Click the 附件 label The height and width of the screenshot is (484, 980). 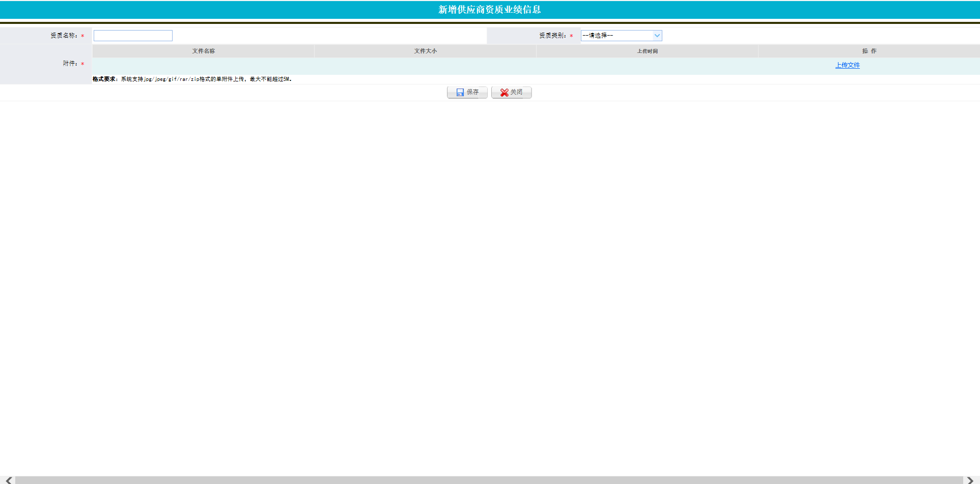click(70, 64)
